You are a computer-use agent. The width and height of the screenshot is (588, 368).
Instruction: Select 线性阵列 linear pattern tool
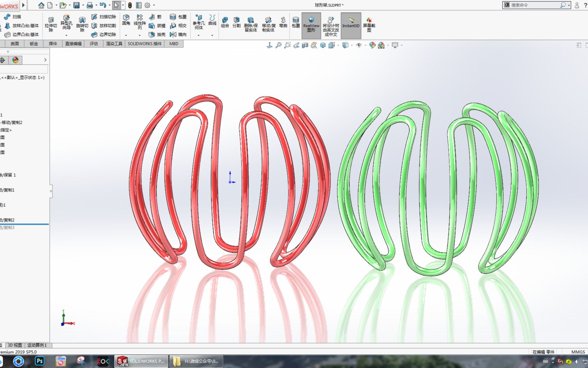pos(140,22)
